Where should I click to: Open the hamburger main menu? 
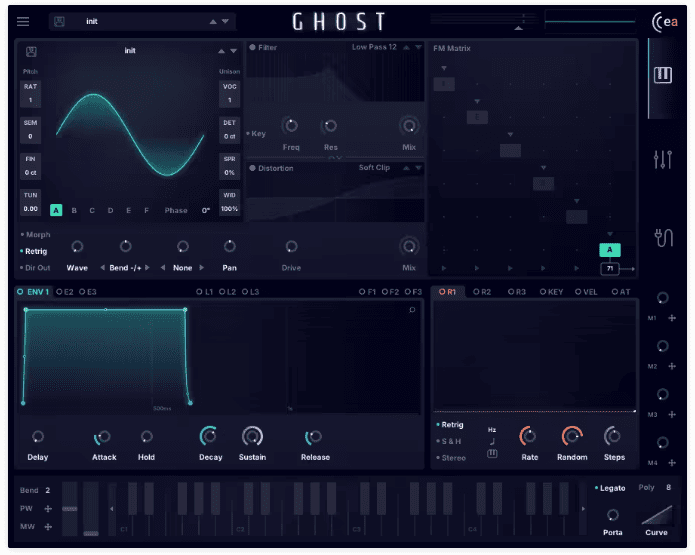click(23, 21)
